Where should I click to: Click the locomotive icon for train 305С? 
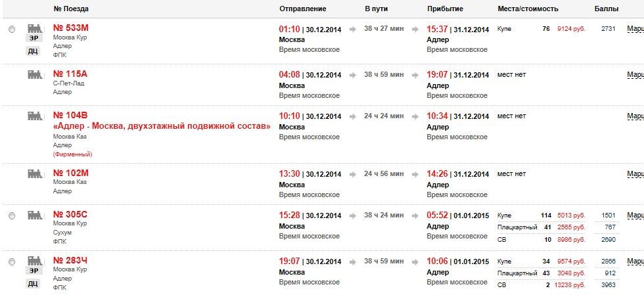34,215
